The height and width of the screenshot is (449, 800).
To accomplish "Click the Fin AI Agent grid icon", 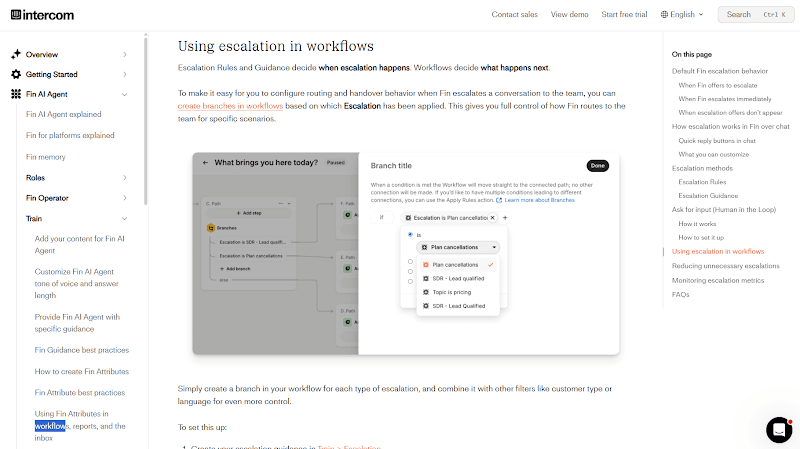I will tap(16, 94).
